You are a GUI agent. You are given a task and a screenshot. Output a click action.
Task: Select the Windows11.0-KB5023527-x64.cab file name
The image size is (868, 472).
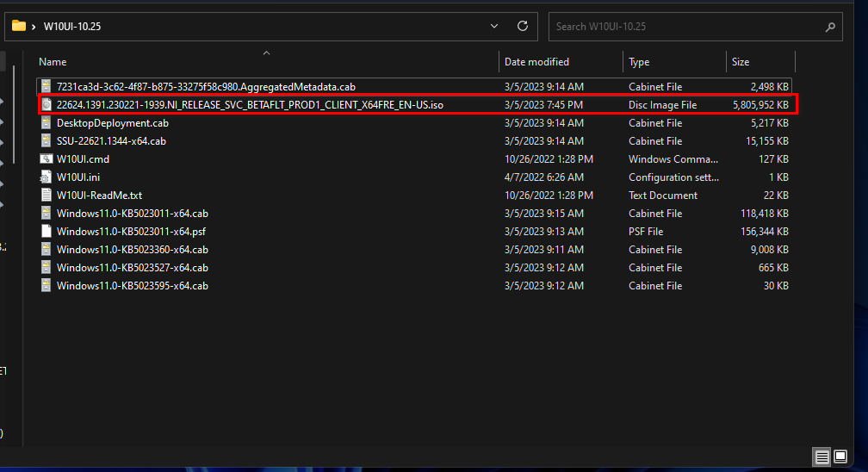click(x=133, y=268)
